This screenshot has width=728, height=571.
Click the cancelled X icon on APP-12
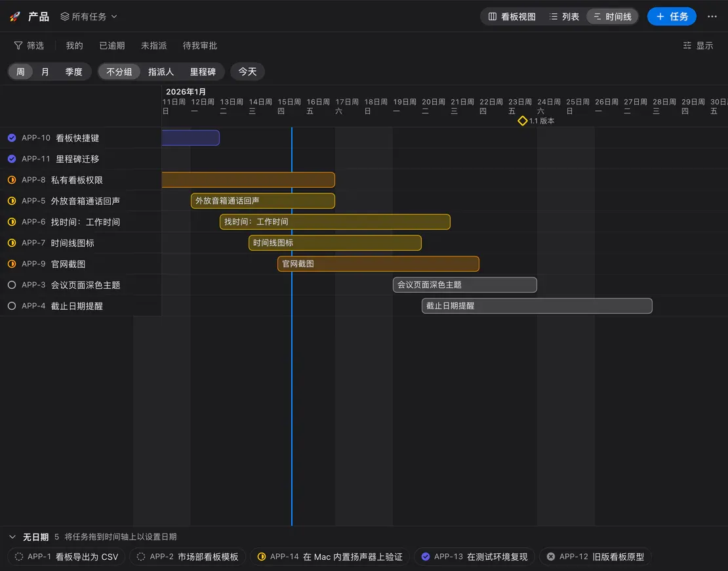[551, 557]
